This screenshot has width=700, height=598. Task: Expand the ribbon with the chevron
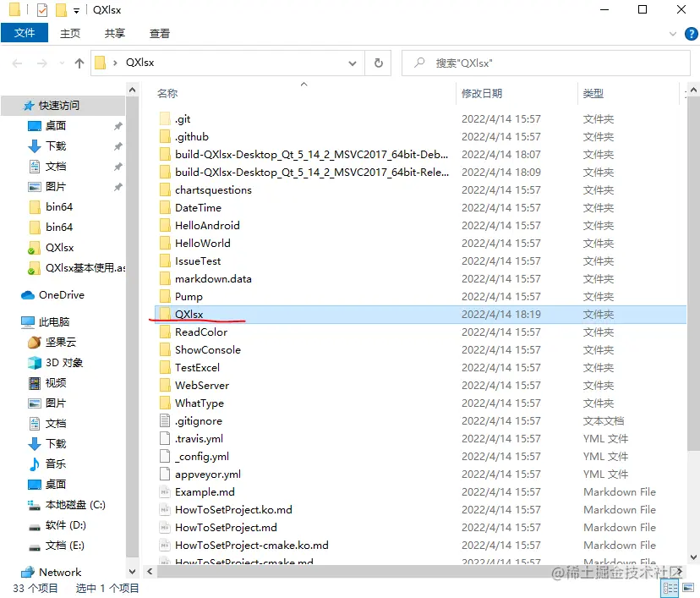(673, 34)
